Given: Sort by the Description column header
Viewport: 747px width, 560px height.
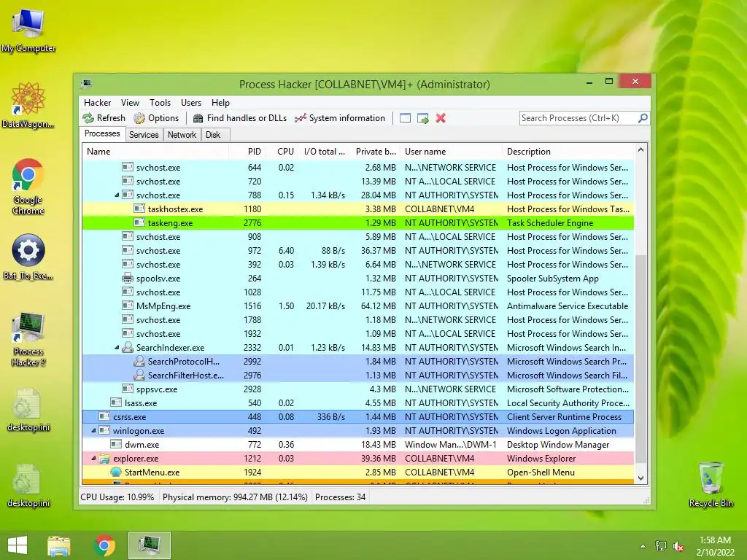Looking at the screenshot, I should pos(568,152).
